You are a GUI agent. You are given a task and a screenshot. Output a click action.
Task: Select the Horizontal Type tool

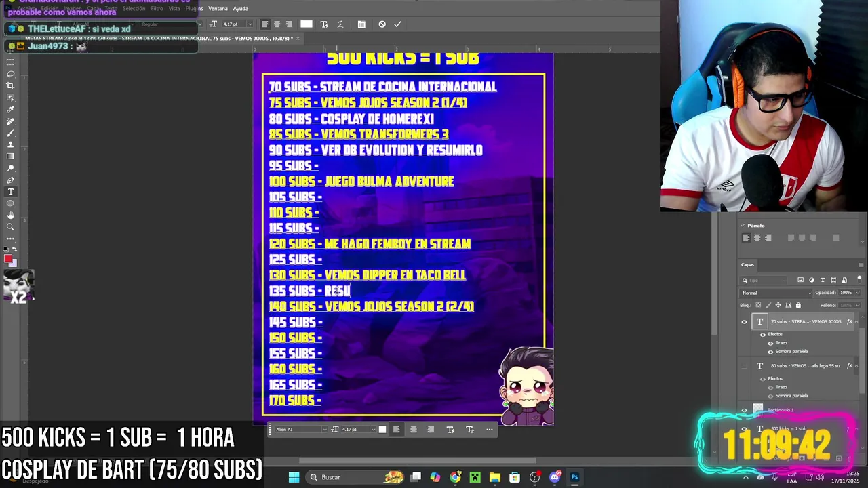pyautogui.click(x=10, y=192)
